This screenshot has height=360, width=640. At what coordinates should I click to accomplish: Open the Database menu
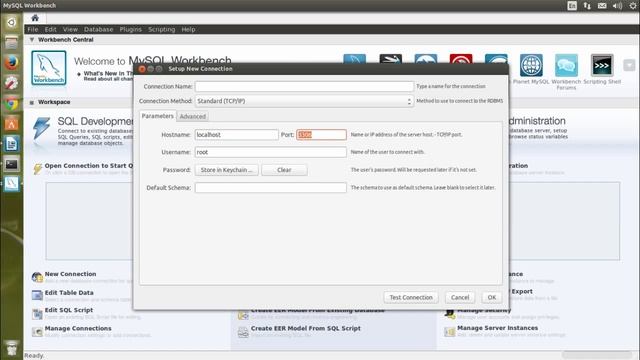pos(98,29)
